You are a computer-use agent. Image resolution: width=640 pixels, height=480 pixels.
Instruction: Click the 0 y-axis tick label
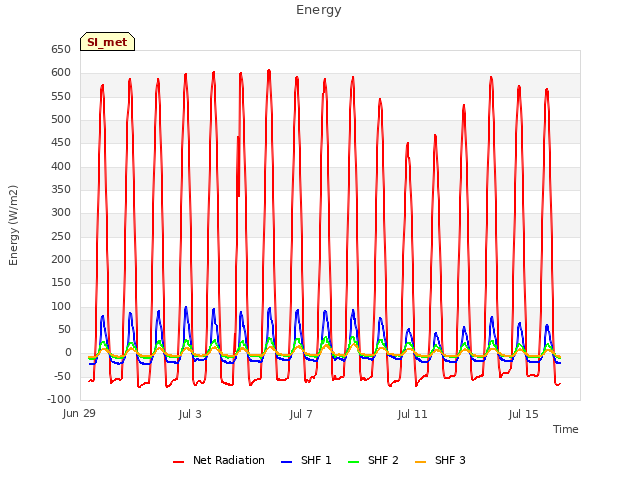click(x=68, y=353)
